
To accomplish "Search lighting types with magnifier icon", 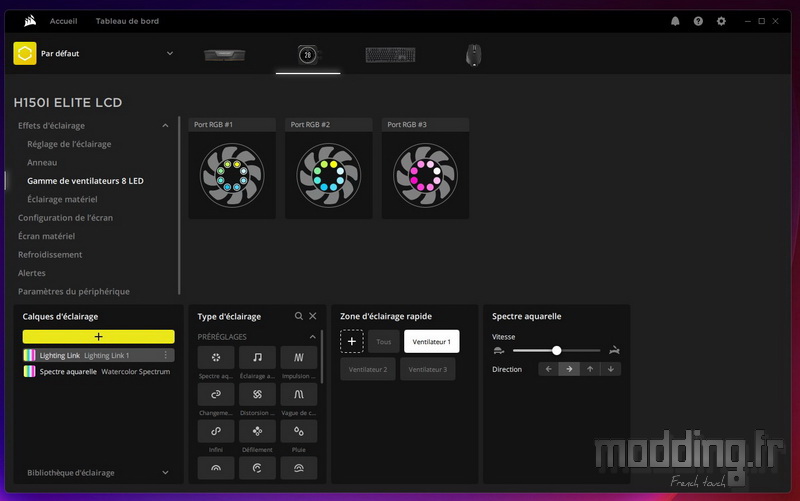I will 298,316.
